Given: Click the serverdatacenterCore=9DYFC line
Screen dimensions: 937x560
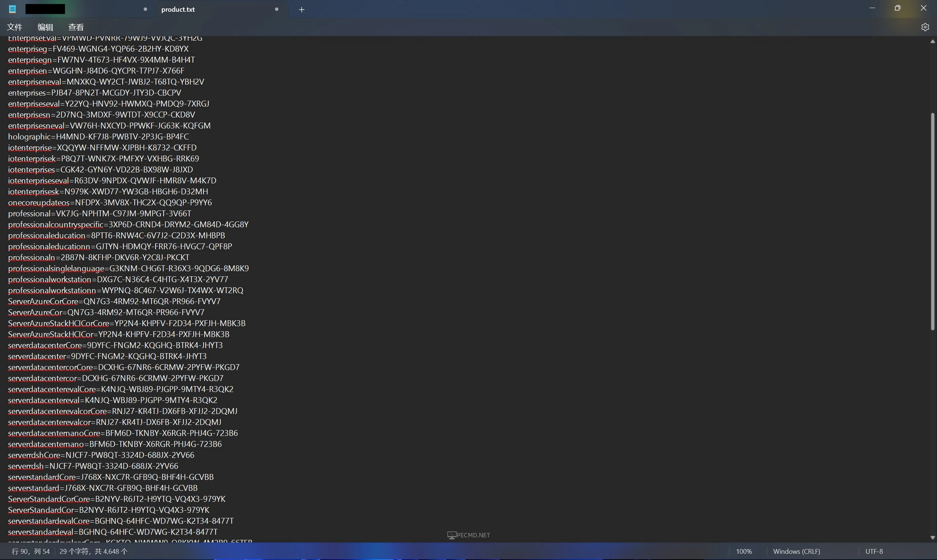Looking at the screenshot, I should (115, 345).
